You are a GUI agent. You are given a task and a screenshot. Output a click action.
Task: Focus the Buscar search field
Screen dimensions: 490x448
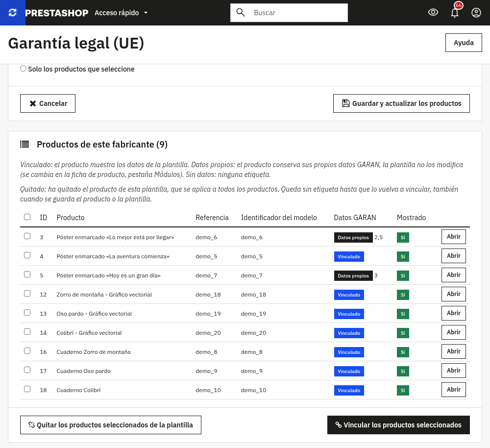tap(289, 13)
